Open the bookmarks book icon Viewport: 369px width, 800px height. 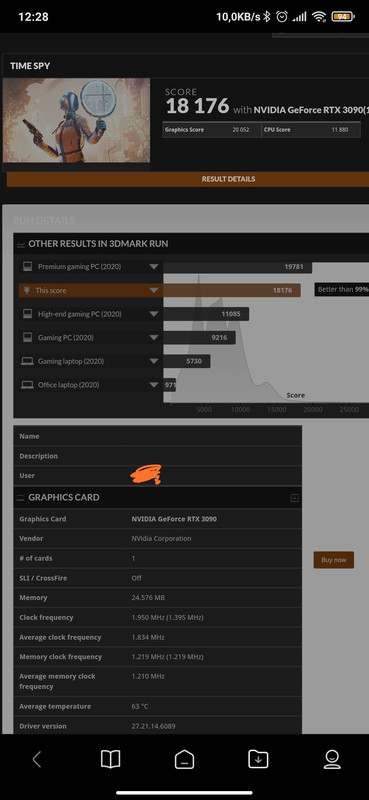pos(110,759)
